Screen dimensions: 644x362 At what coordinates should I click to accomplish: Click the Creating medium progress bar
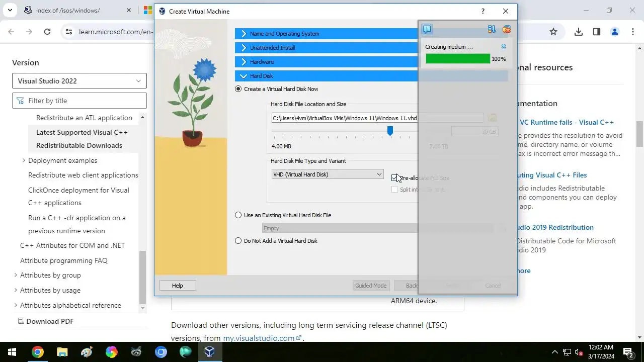(x=458, y=59)
